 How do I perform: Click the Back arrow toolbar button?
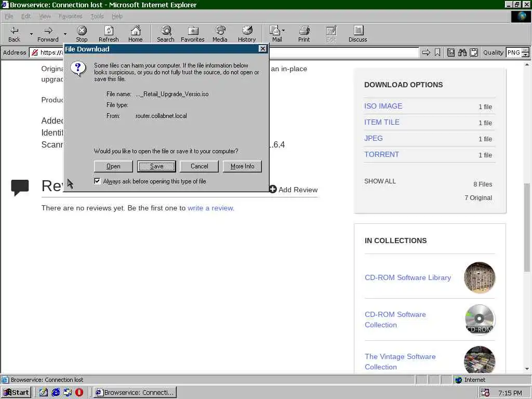(14, 34)
